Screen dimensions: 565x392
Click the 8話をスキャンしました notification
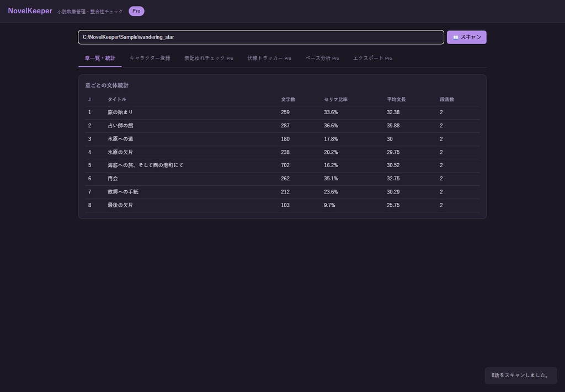(x=521, y=375)
